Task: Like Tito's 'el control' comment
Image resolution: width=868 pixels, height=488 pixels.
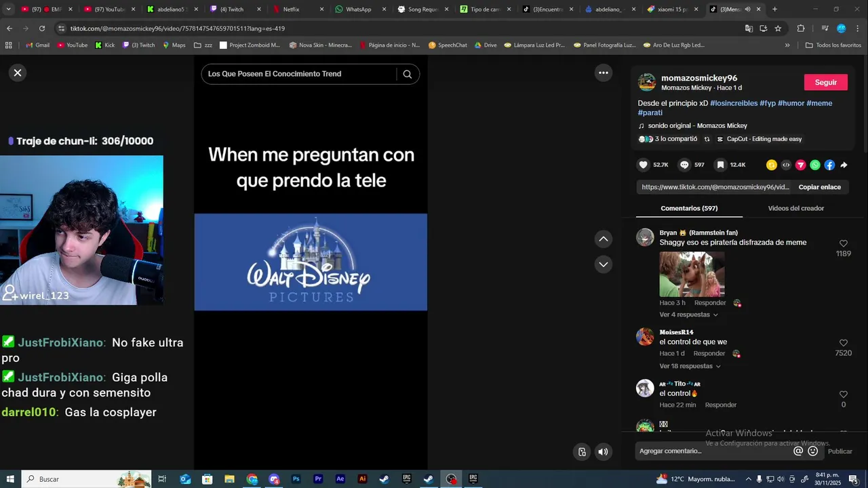Action: [844, 394]
